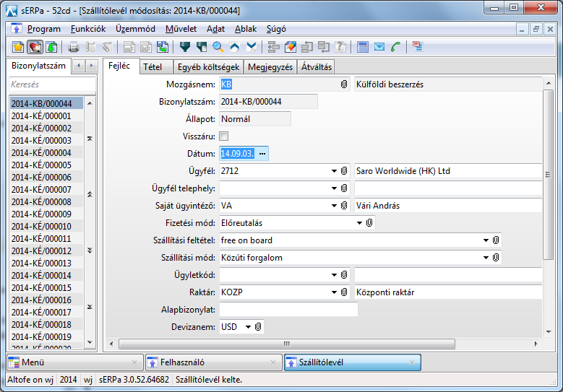This screenshot has width=563, height=392.
Task: Open the Devizanem currency dropdown
Action: pos(248,327)
